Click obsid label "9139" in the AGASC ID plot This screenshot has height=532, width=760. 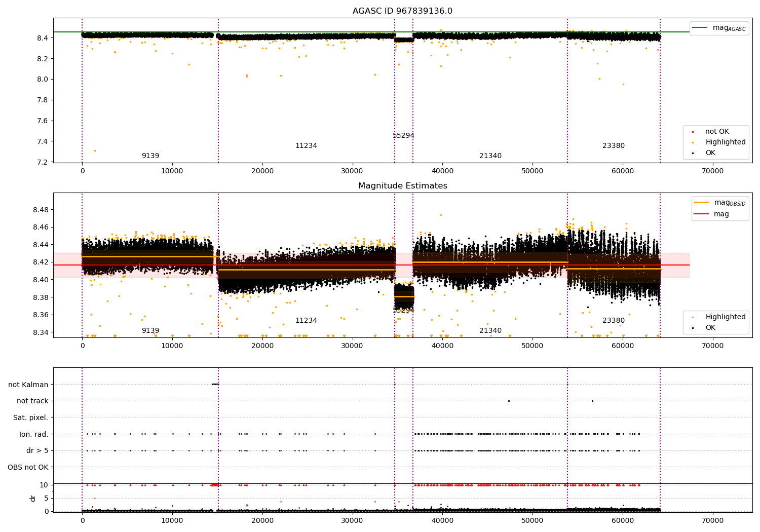[x=150, y=156]
